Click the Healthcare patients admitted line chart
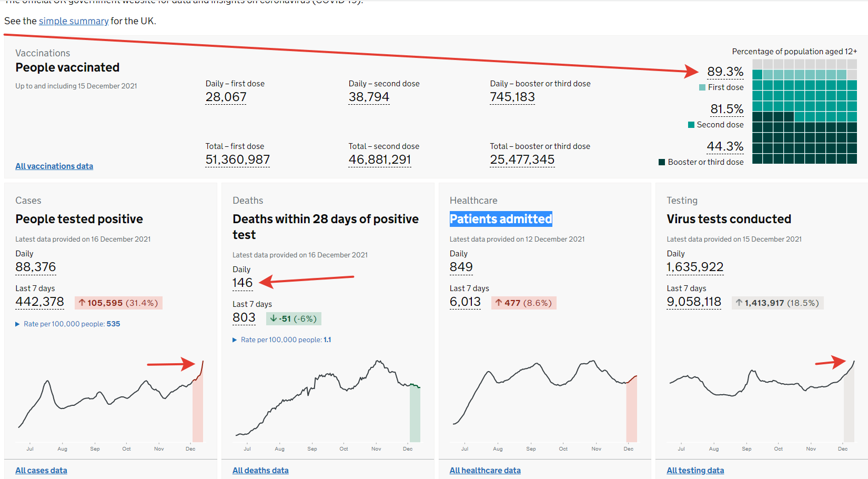The height and width of the screenshot is (479, 868). (x=544, y=405)
